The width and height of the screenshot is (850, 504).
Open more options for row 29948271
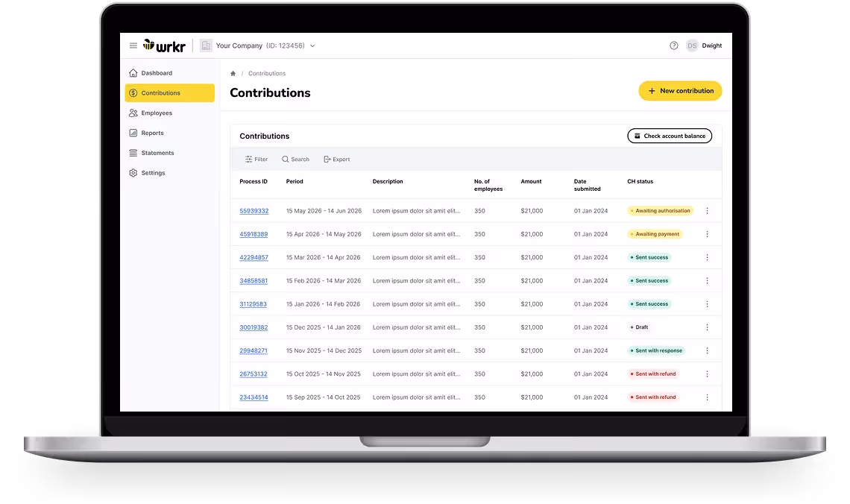707,350
